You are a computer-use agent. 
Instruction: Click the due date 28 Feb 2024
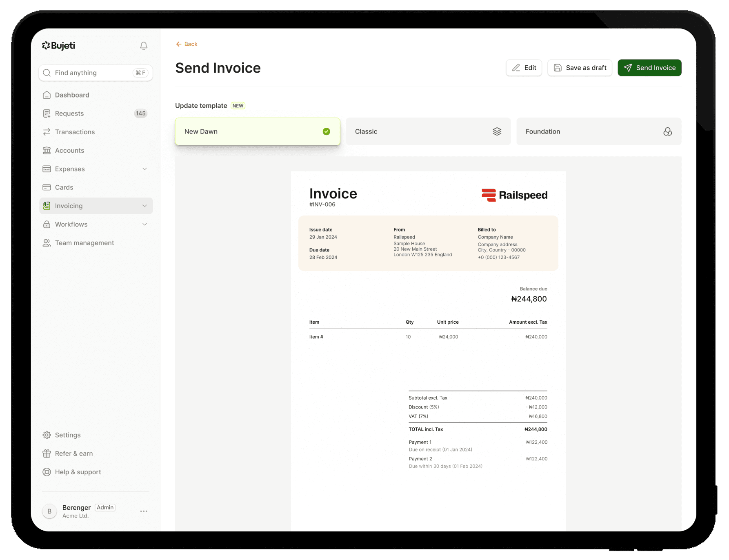tap(323, 258)
